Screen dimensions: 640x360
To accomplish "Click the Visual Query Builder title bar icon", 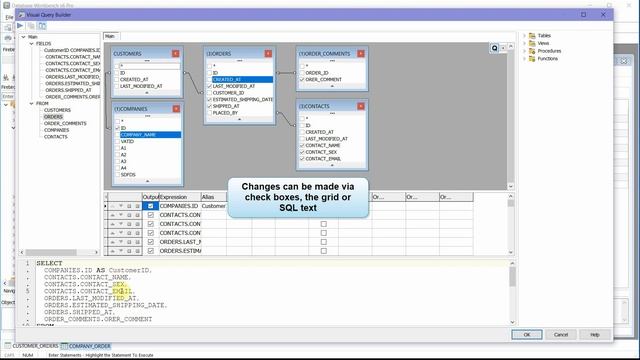I will (x=21, y=15).
